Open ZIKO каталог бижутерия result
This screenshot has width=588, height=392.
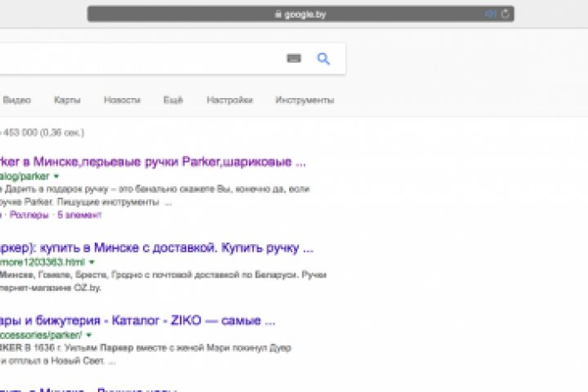(137, 321)
